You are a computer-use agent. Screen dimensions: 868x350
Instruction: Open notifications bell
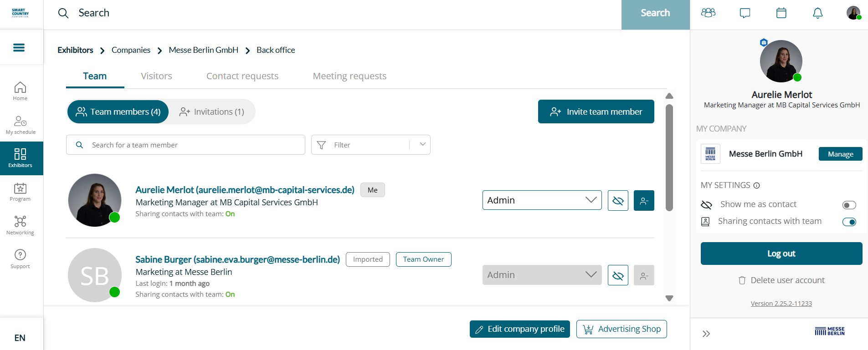pos(818,13)
